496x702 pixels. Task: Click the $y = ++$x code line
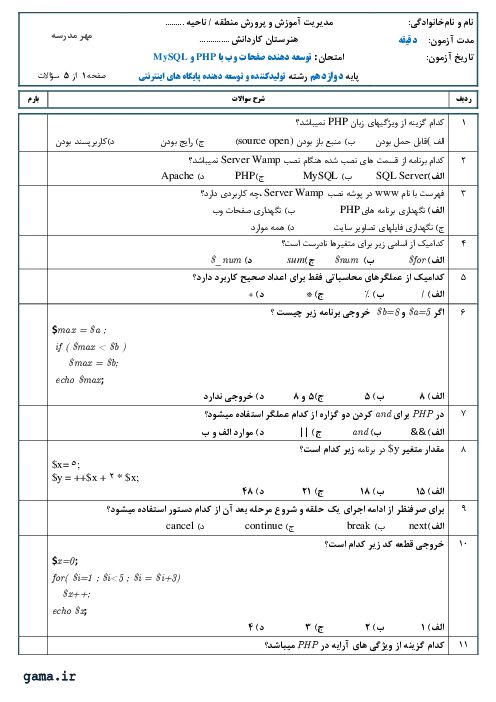(95, 478)
